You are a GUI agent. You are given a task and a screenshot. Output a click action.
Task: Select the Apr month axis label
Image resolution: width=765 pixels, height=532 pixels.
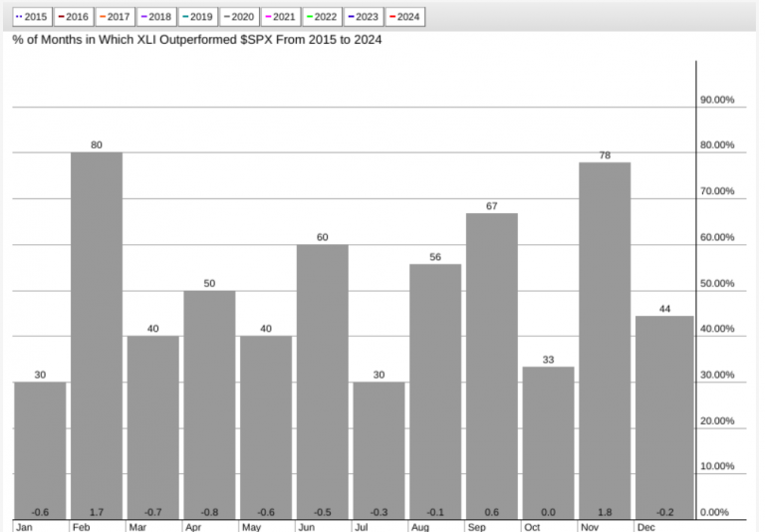click(193, 527)
